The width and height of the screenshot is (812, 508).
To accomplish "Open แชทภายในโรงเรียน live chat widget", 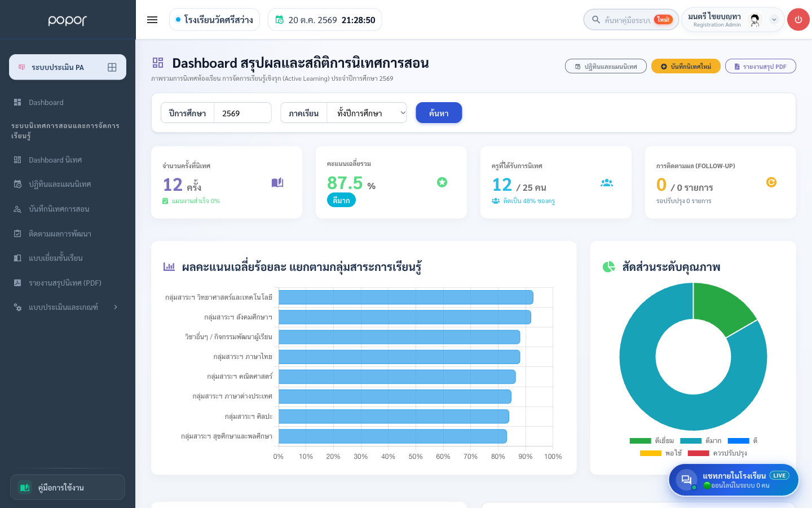I will [734, 480].
